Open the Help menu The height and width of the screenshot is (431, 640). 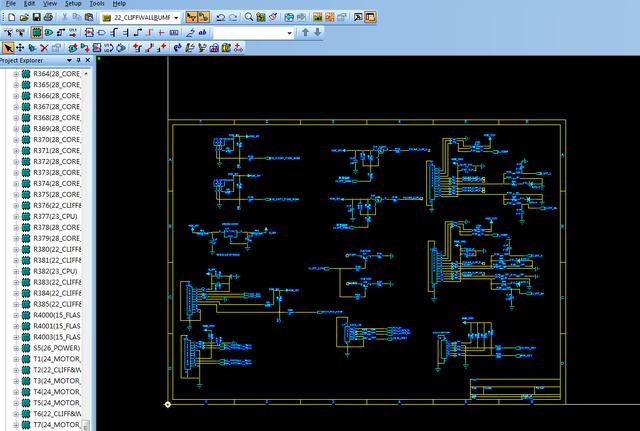tap(119, 4)
